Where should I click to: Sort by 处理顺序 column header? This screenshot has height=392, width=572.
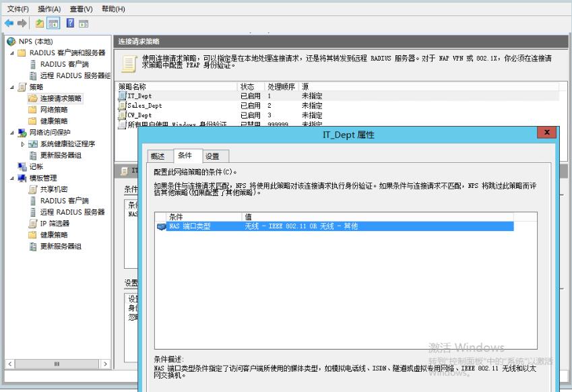[x=282, y=86]
